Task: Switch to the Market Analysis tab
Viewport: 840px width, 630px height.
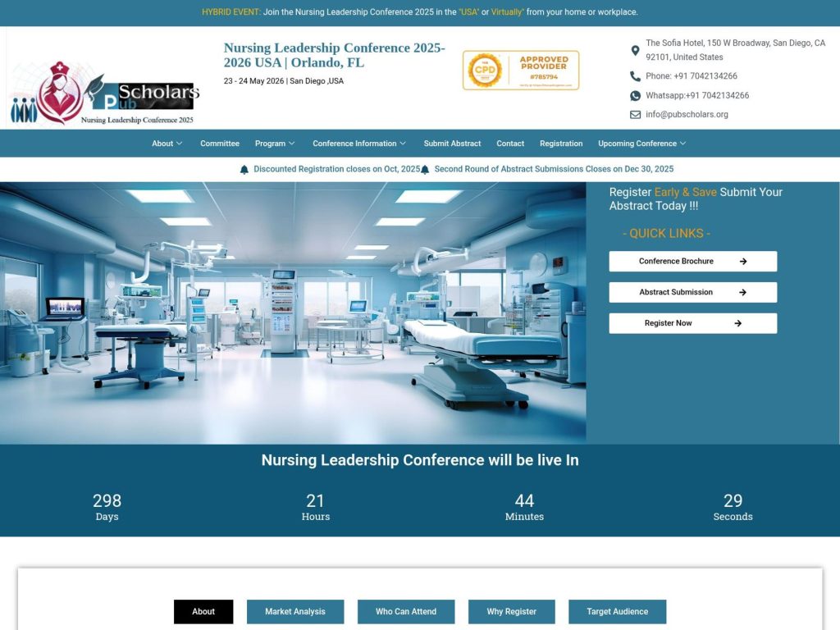Action: click(x=295, y=611)
